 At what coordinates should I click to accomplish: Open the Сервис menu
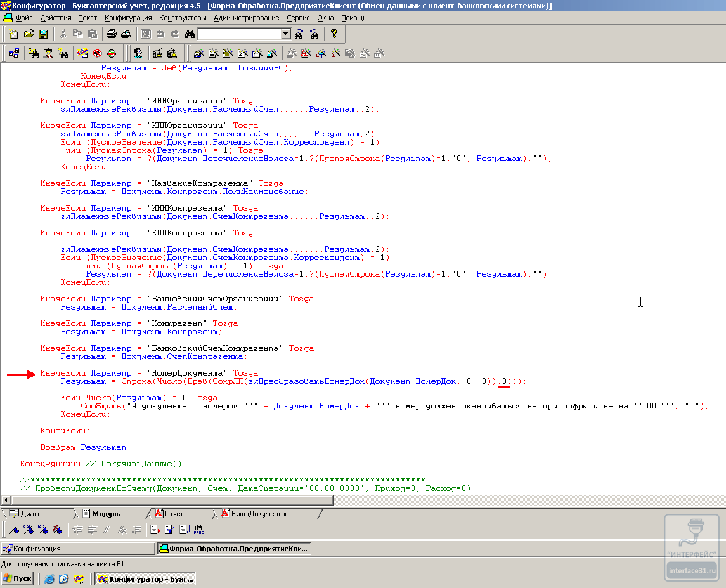pyautogui.click(x=298, y=18)
